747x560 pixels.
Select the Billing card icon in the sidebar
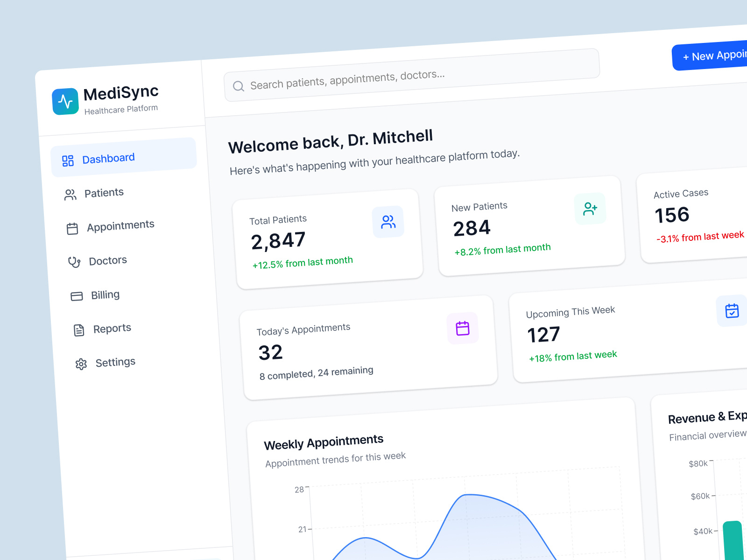(x=76, y=296)
